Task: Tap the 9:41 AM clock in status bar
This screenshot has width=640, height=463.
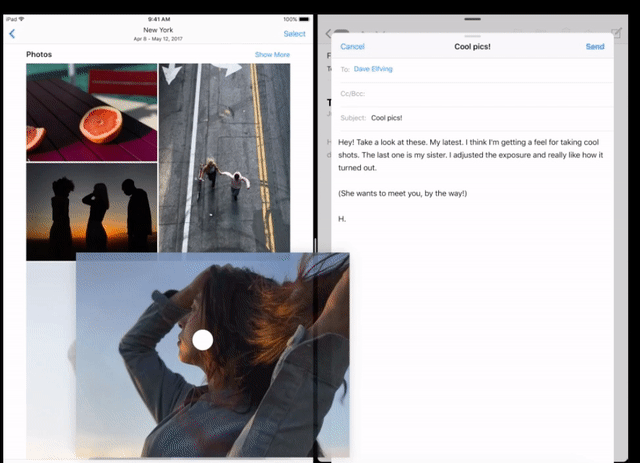Action: tap(159, 19)
